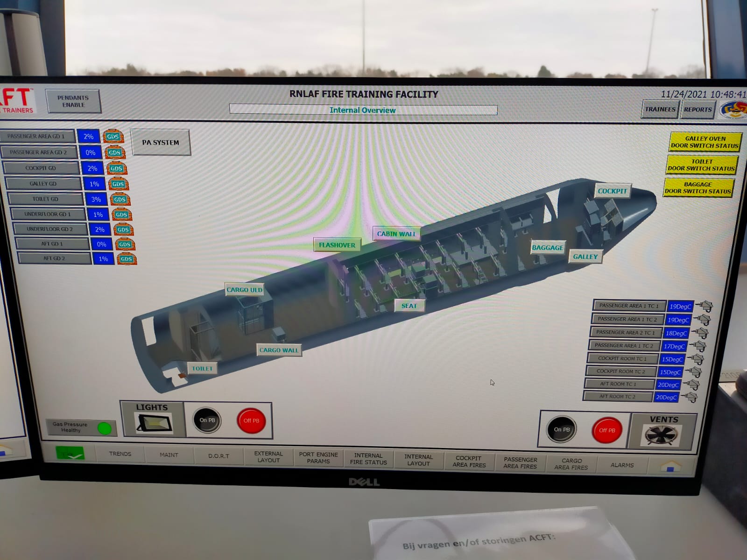Click the green Gas Pressure Healthy indicator
Viewport: 747px width, 560px height.
tap(105, 428)
